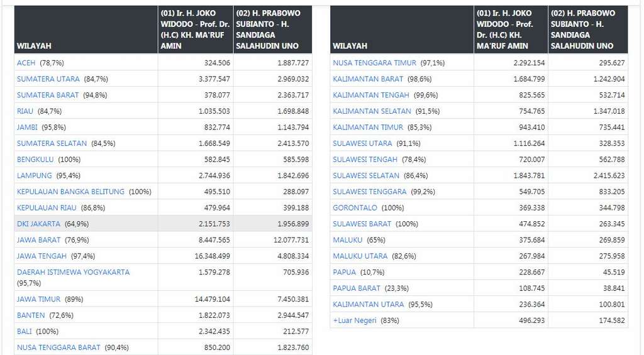Image resolution: width=644 pixels, height=355 pixels.
Task: Open the BALI region link
Action: click(x=25, y=331)
